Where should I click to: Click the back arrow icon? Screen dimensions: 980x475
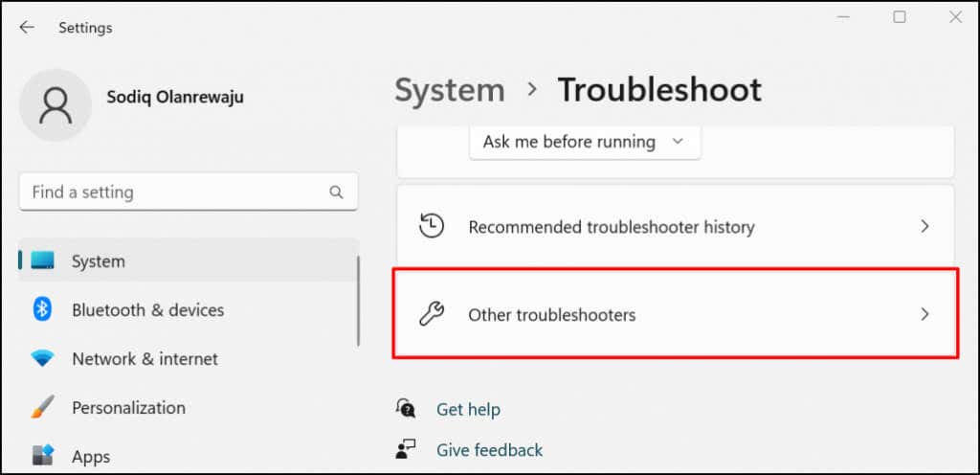click(26, 28)
